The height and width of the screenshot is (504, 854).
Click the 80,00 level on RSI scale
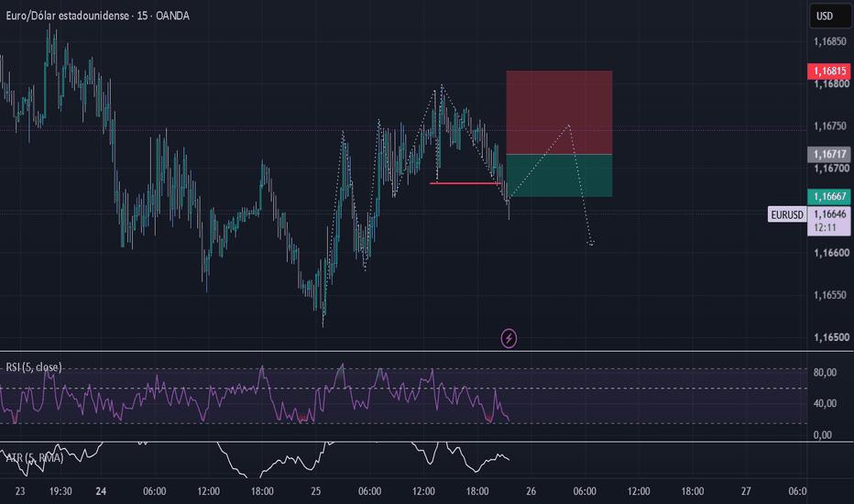tap(825, 373)
